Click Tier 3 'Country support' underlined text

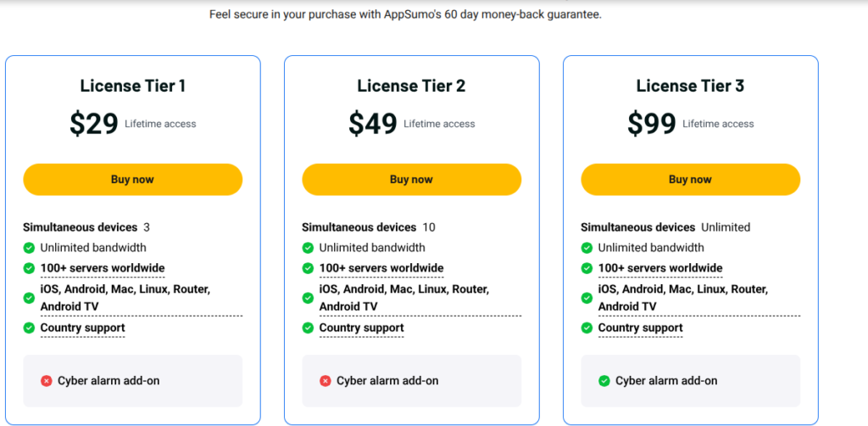(641, 328)
